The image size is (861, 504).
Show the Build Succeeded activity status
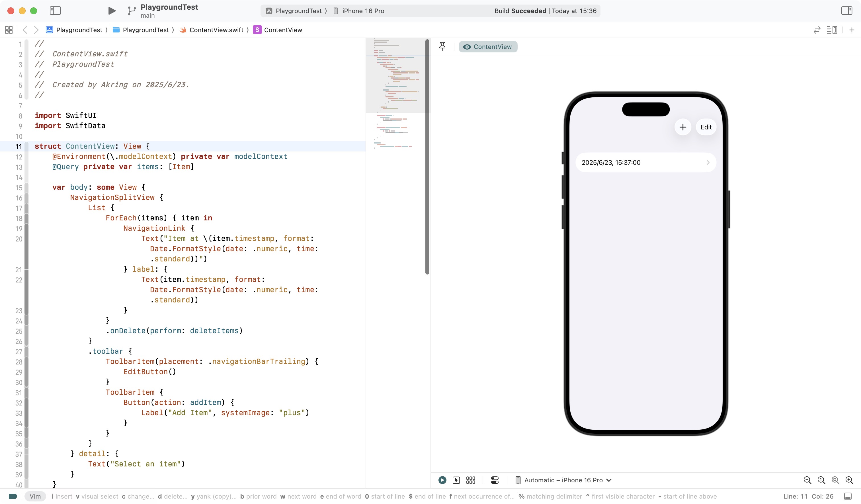(x=545, y=11)
